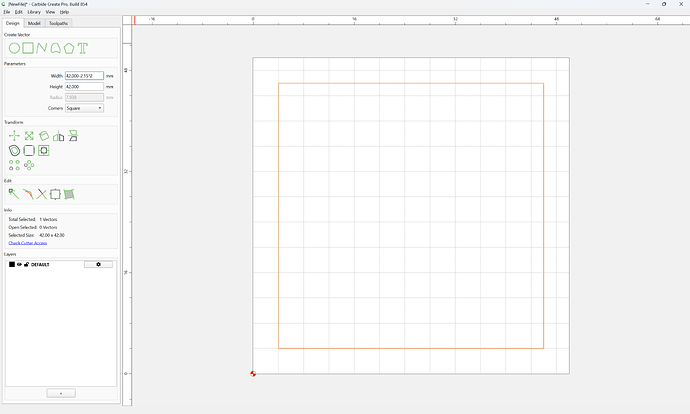Toggle lock on the DEFAULT layer
The image size is (690, 414).
coord(26,264)
